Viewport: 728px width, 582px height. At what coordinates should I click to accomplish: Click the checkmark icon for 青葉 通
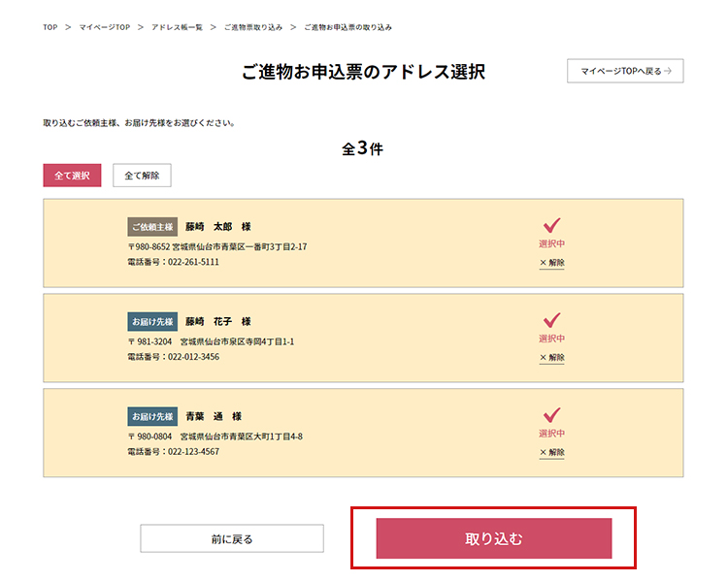(551, 414)
